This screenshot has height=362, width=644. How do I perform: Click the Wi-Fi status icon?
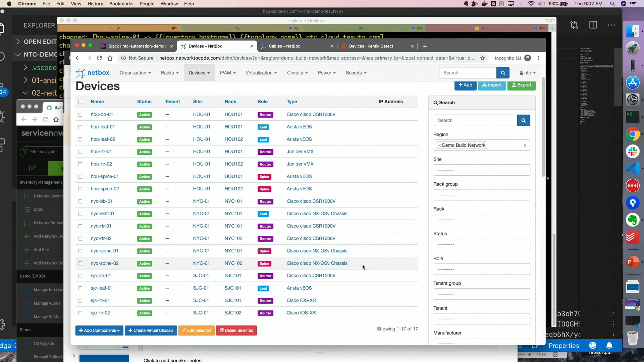[x=531, y=4]
